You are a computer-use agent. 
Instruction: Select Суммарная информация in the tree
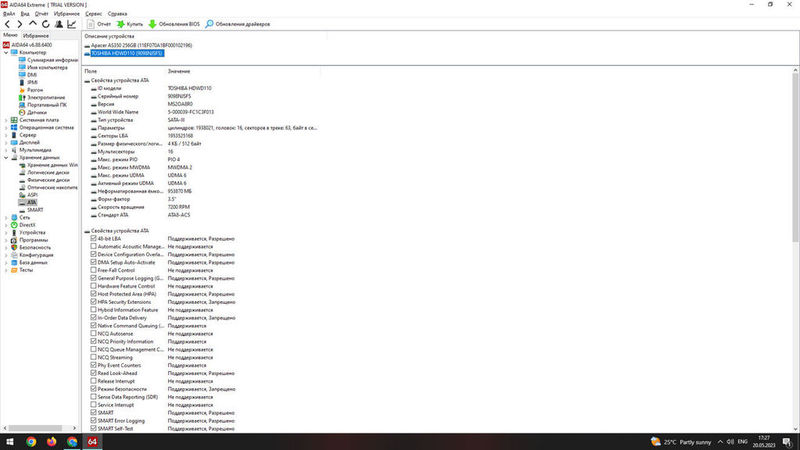point(53,60)
